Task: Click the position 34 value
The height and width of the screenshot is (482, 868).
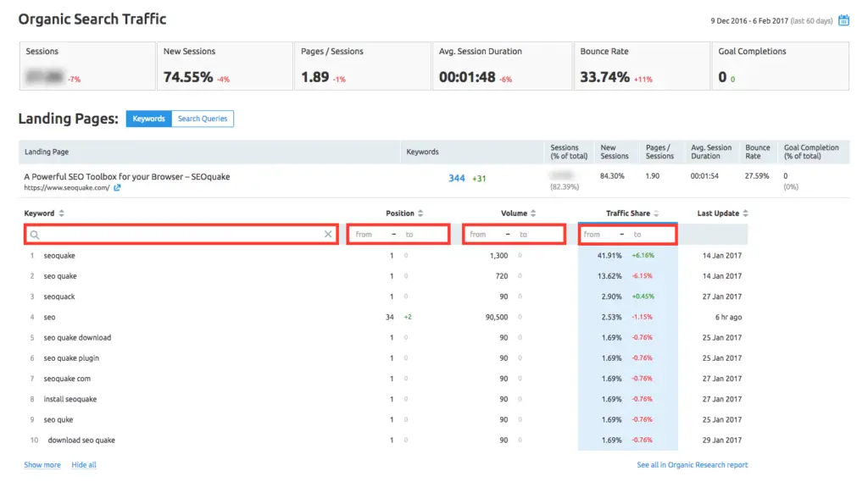Action: point(390,317)
